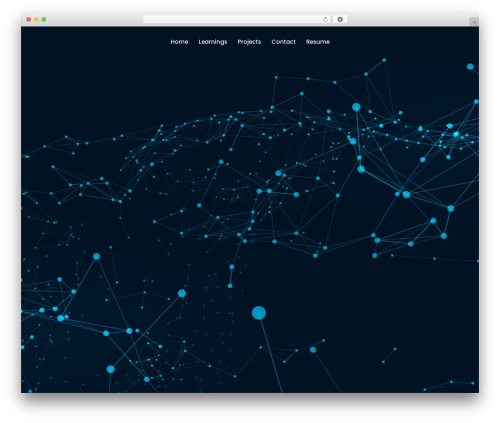Open a new tab with the plus icon
The width and height of the screenshot is (500, 423).
pyautogui.click(x=474, y=22)
